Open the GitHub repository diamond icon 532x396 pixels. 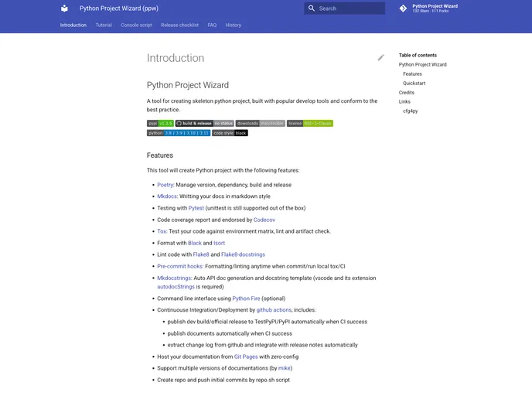[x=403, y=9]
